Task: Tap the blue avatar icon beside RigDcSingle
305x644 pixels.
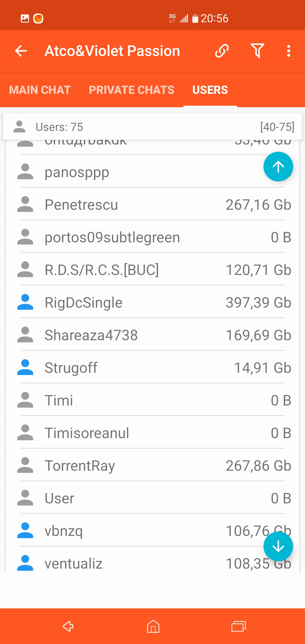Action: pos(25,302)
